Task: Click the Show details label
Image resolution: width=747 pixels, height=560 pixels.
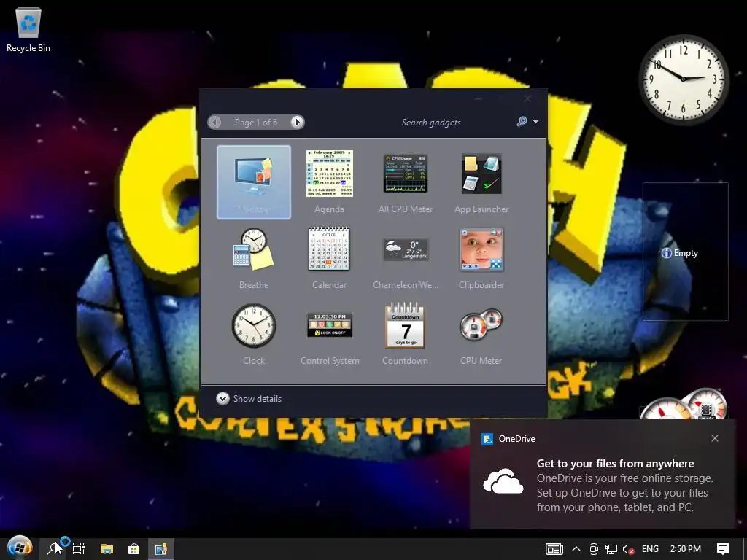Action: [x=258, y=399]
